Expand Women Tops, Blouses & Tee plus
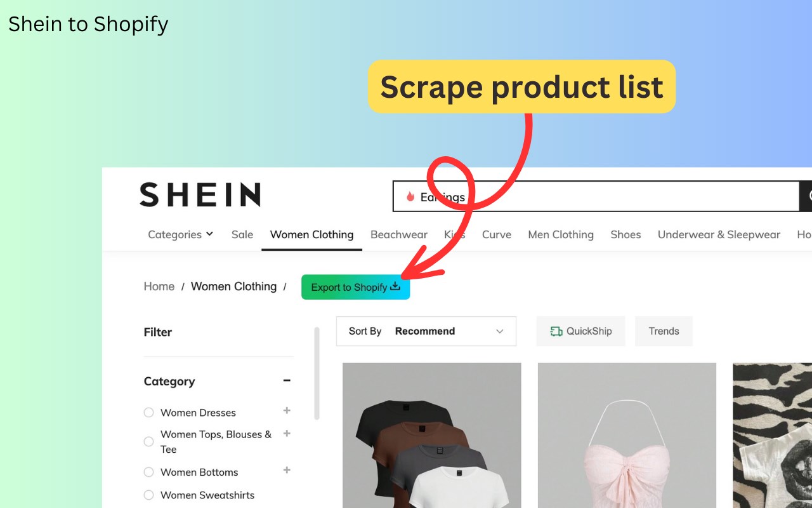This screenshot has width=812, height=508. [x=287, y=433]
